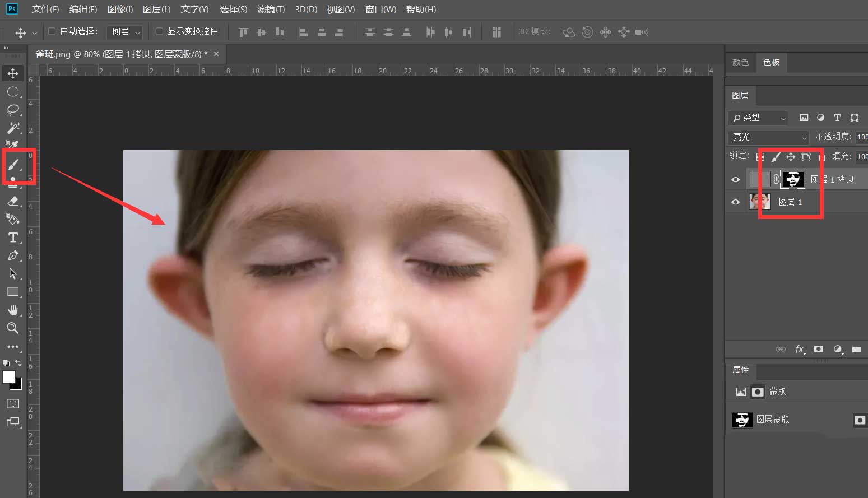Open the Move tool preset picker arrow
Viewport: 868px width, 498px height.
pyautogui.click(x=35, y=33)
